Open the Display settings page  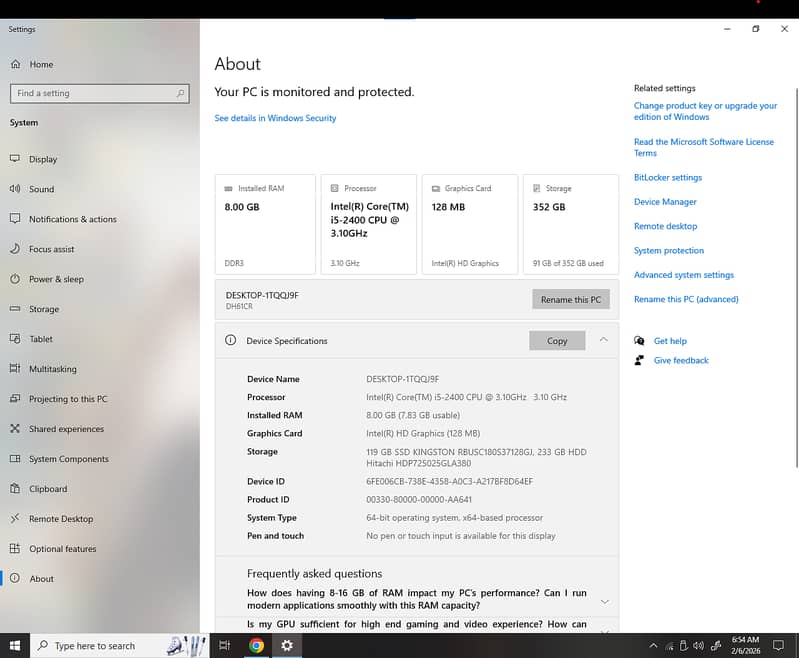click(43, 159)
